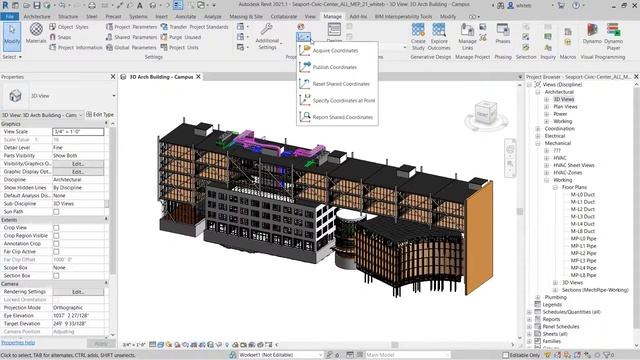Viewport: 640px width, 360px height.
Task: Select MP-L3 Pipe floor plan
Action: (x=583, y=260)
